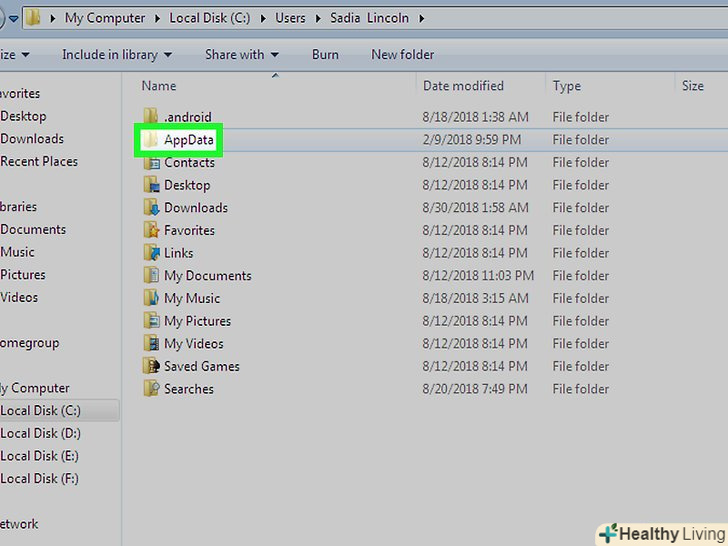728x546 pixels.
Task: Expand the arrow after Sadia Lincoln in breadcrumb
Action: pyautogui.click(x=422, y=19)
